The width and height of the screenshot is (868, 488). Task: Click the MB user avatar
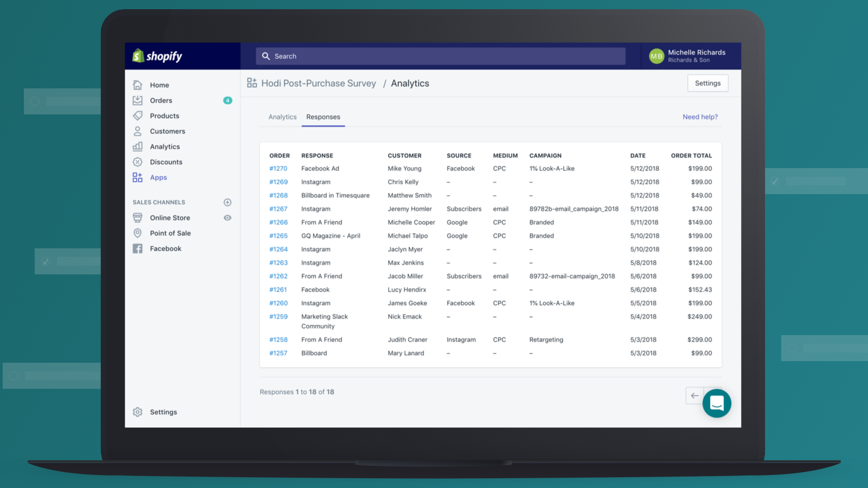656,56
